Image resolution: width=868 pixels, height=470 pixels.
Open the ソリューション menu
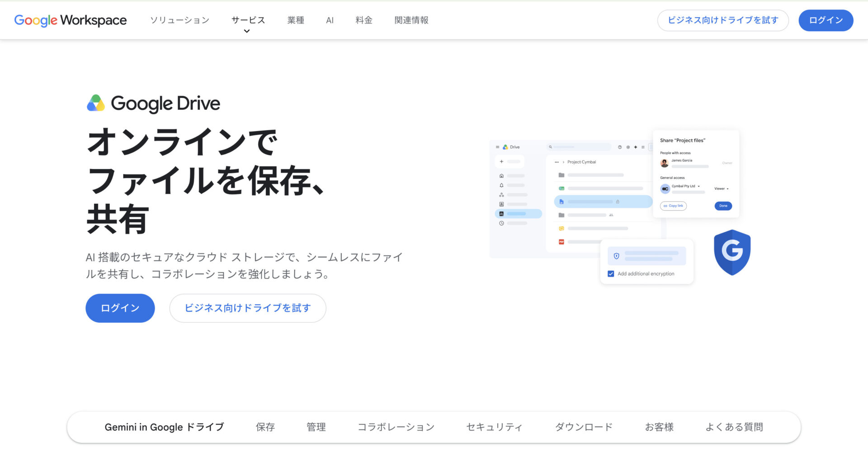coord(180,20)
